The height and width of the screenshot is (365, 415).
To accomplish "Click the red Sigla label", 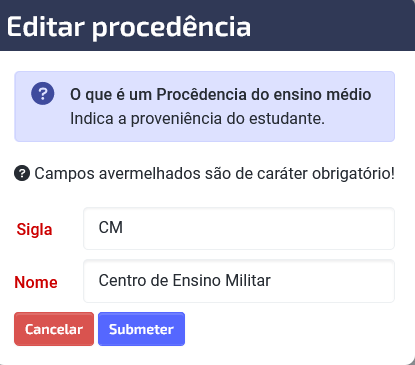I will [34, 229].
